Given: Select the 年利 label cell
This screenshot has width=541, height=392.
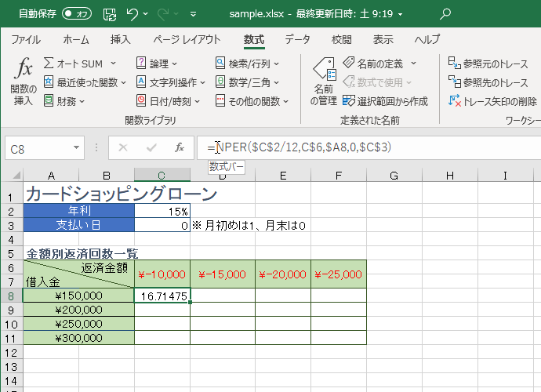Looking at the screenshot, I should 79,211.
